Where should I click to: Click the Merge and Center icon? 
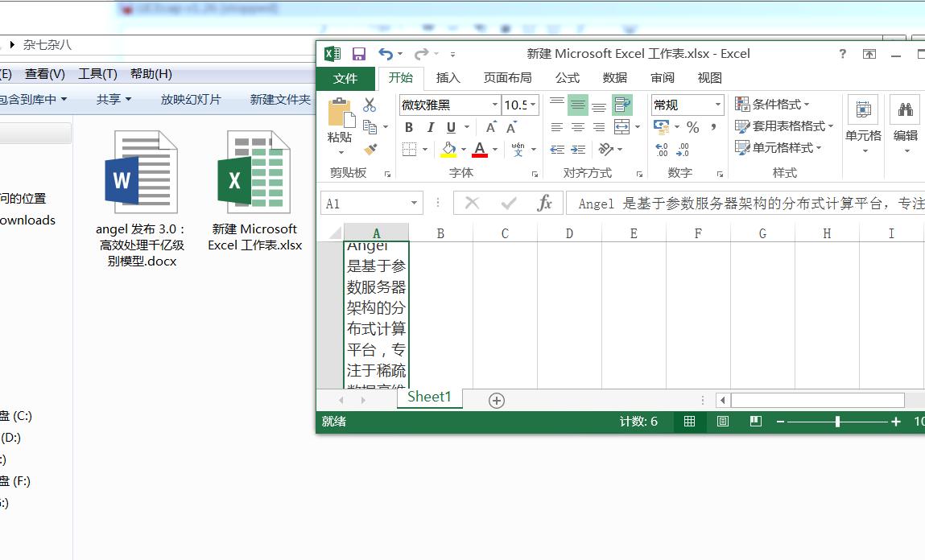click(x=621, y=126)
